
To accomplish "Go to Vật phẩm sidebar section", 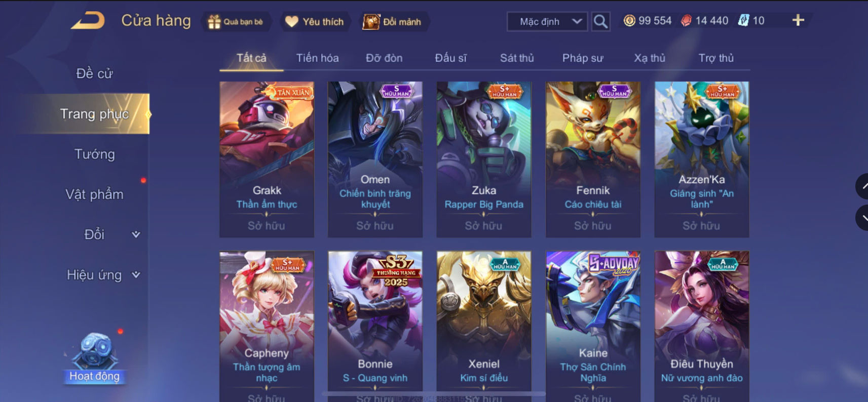I will 95,194.
